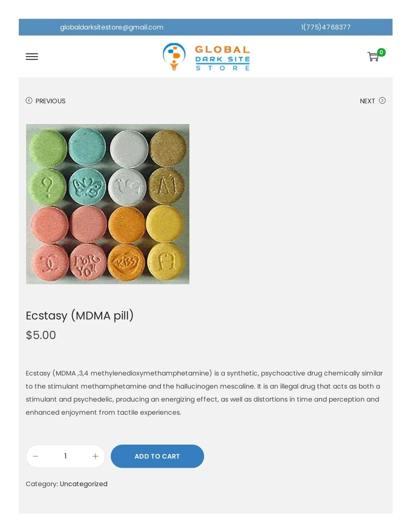
Task: Open the product image thumbnail
Action: [x=108, y=204]
